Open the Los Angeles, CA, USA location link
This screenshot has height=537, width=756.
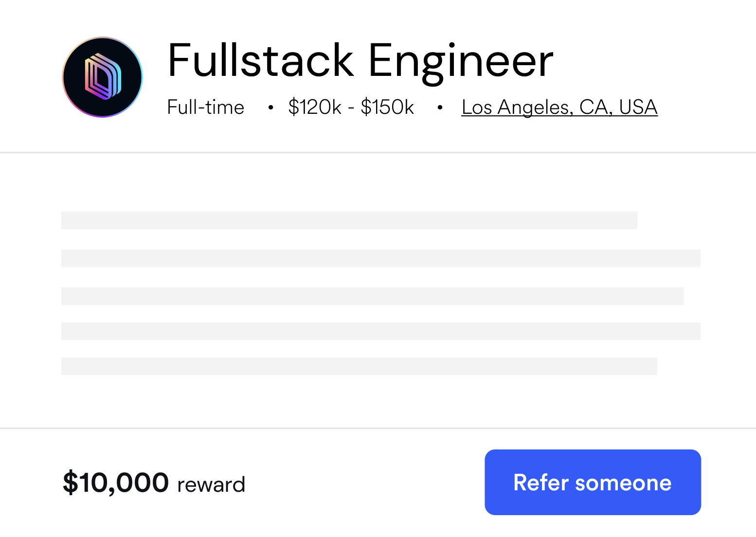pyautogui.click(x=559, y=107)
